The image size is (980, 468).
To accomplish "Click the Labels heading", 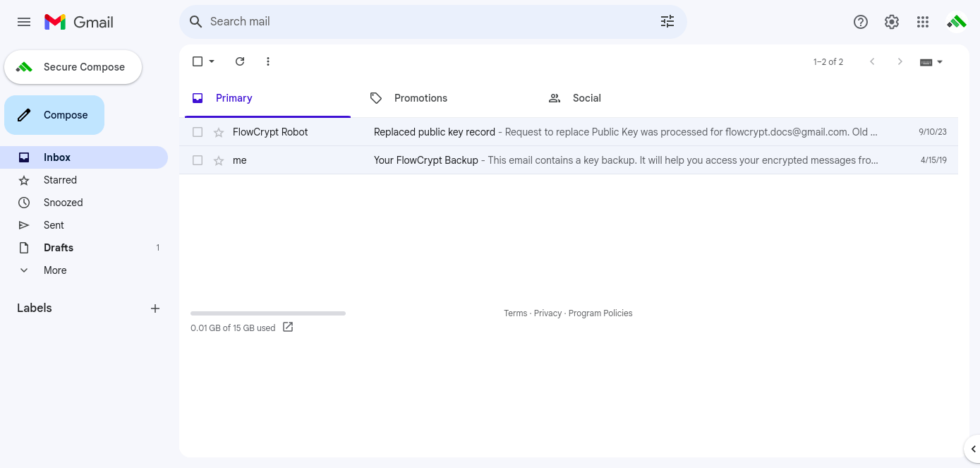I will click(35, 308).
